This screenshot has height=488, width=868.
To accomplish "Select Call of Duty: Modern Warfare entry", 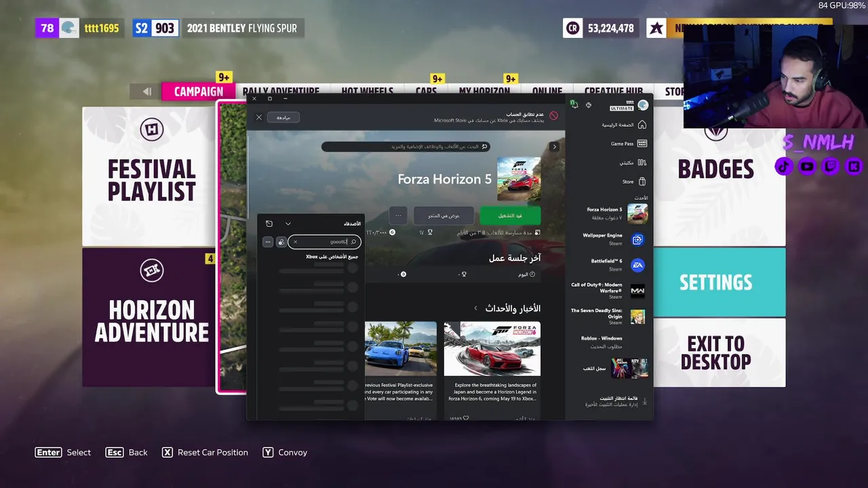I will [x=608, y=291].
